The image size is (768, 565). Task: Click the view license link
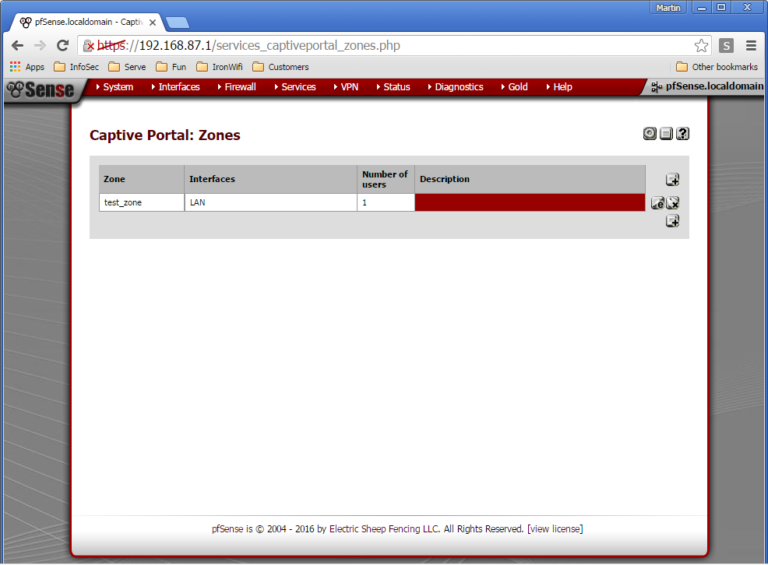tap(555, 528)
